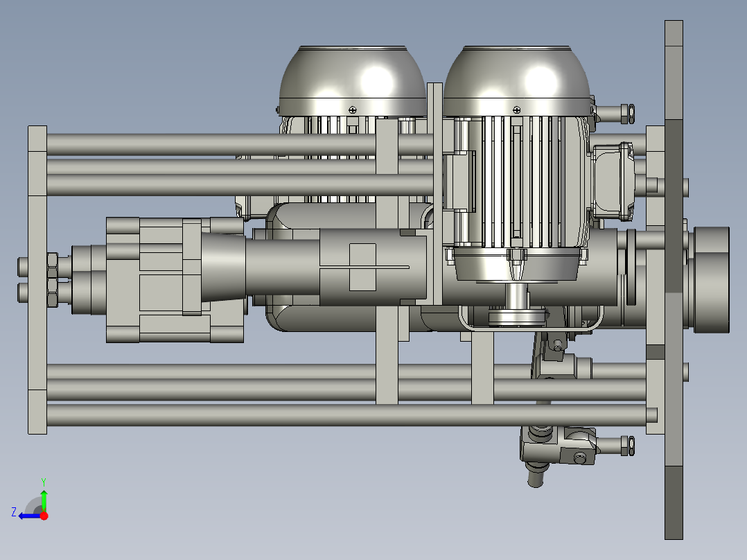Screen dimensions: 747x560
Task: Select the large cylindrical hub at far right
Action: pos(711,280)
